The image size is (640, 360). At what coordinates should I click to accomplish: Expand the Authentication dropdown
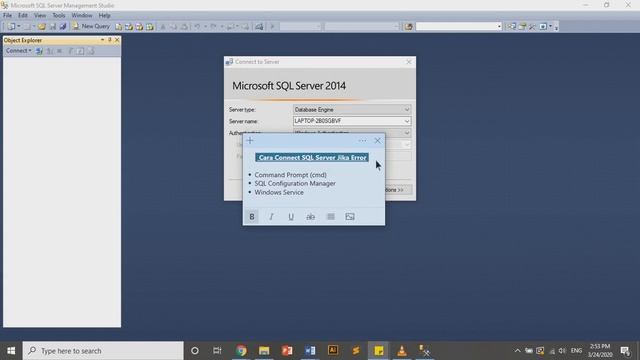(407, 133)
